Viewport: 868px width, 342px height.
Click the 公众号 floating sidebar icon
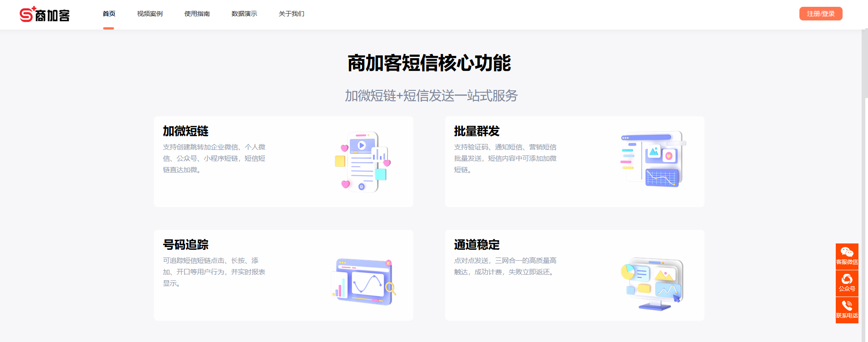(x=847, y=283)
